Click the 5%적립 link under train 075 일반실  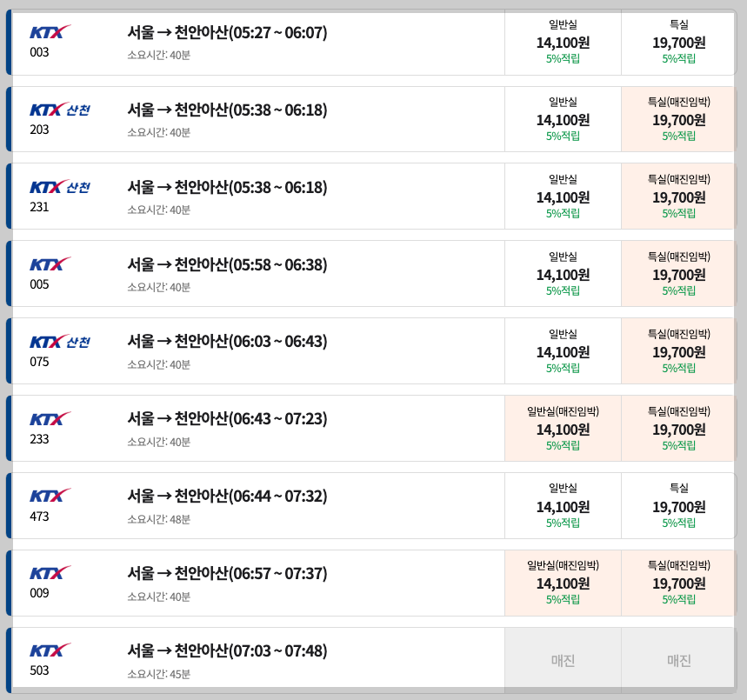coord(562,367)
